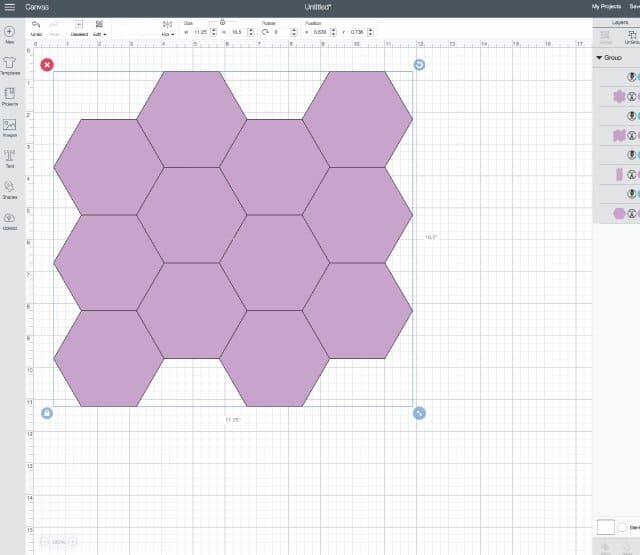Open the hamburger main menu
This screenshot has height=555, width=640.
tap(9, 7)
